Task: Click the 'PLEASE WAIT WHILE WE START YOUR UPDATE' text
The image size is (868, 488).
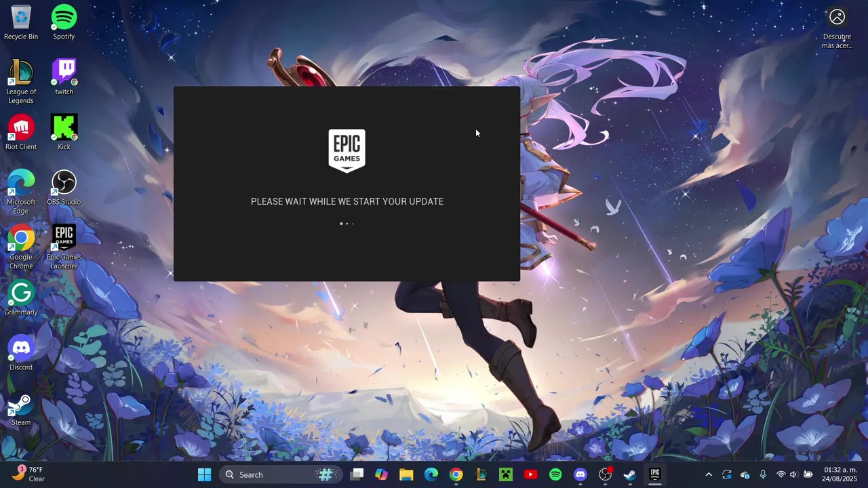Action: pos(347,201)
